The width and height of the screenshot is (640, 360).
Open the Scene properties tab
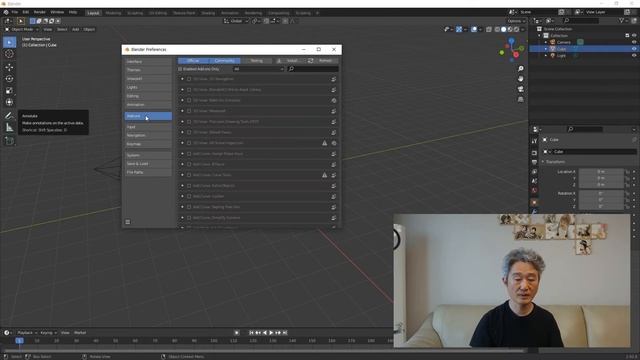point(534,181)
